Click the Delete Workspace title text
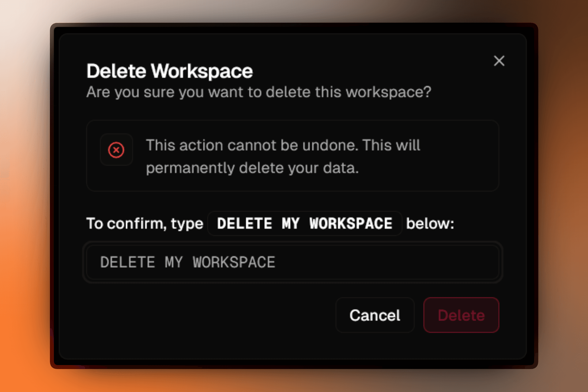 169,71
